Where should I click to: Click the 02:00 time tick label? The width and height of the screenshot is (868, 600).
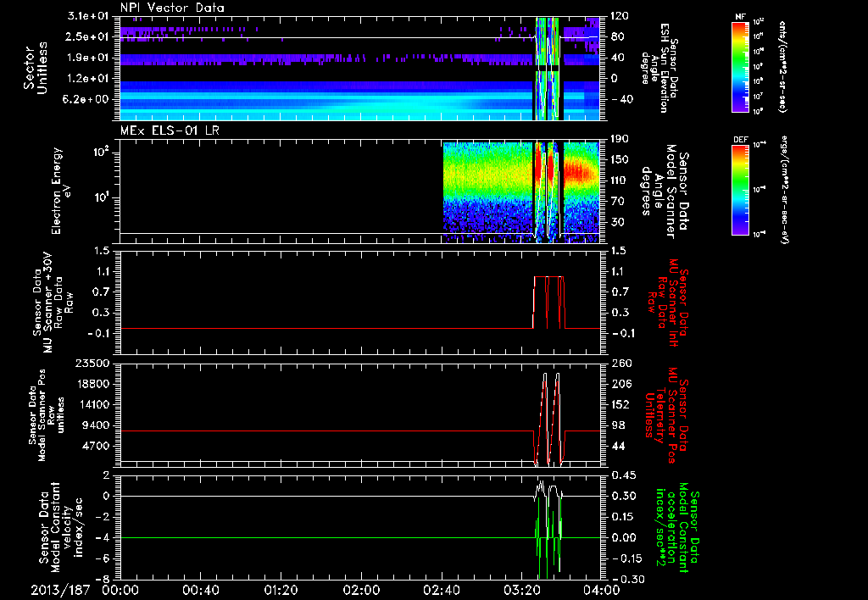pos(361,590)
